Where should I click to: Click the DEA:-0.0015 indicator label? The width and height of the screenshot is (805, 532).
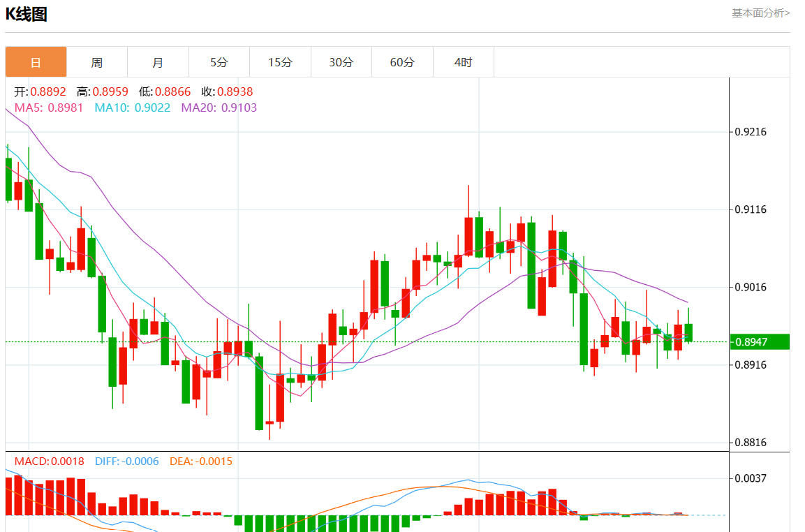[x=201, y=461]
